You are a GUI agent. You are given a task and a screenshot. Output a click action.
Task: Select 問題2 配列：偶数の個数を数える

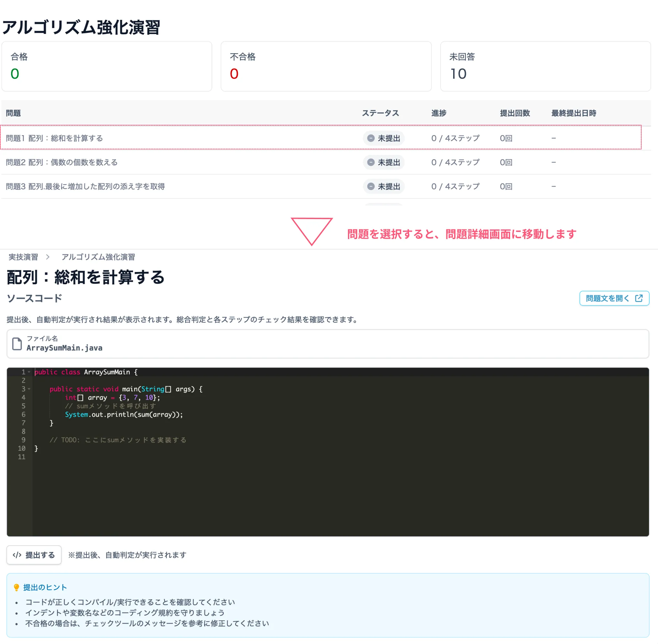(61, 162)
